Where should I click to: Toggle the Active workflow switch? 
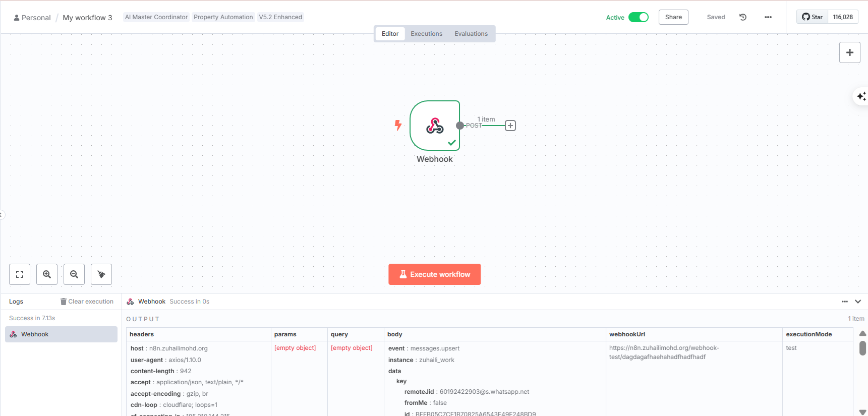pyautogui.click(x=639, y=17)
